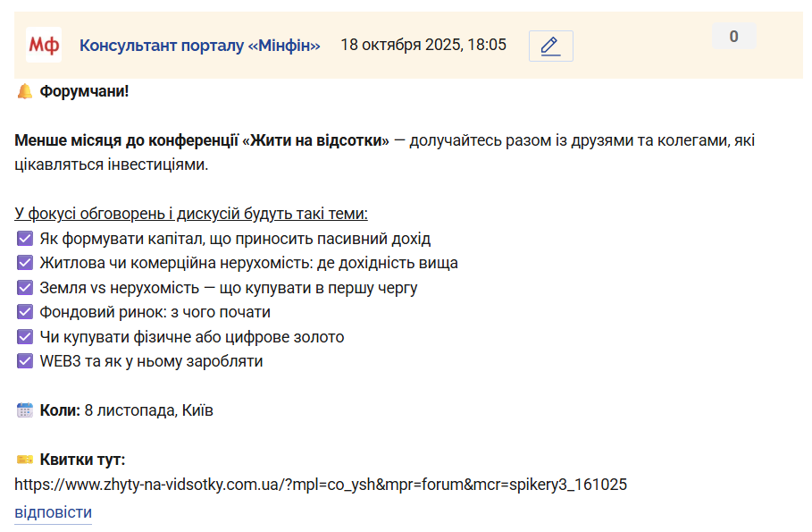The width and height of the screenshot is (812, 532).
Task: Click the bell emoji before Форумчани
Action: point(24,91)
